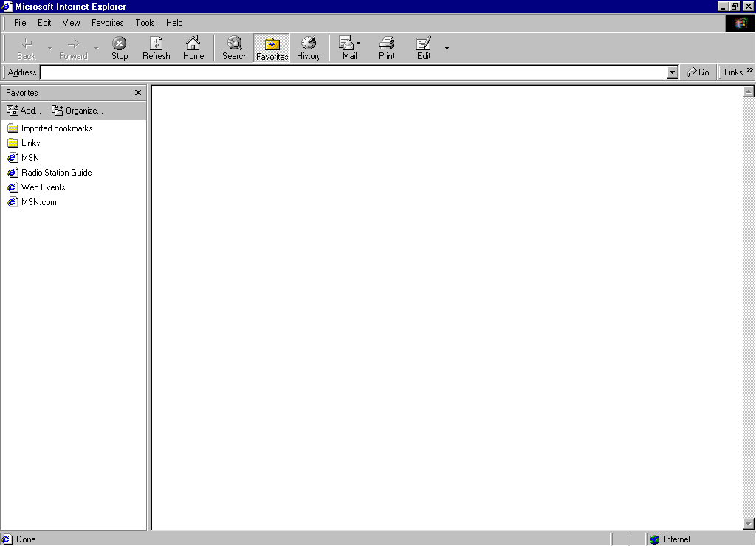
Task: Click the Back toolbar button
Action: 27,48
